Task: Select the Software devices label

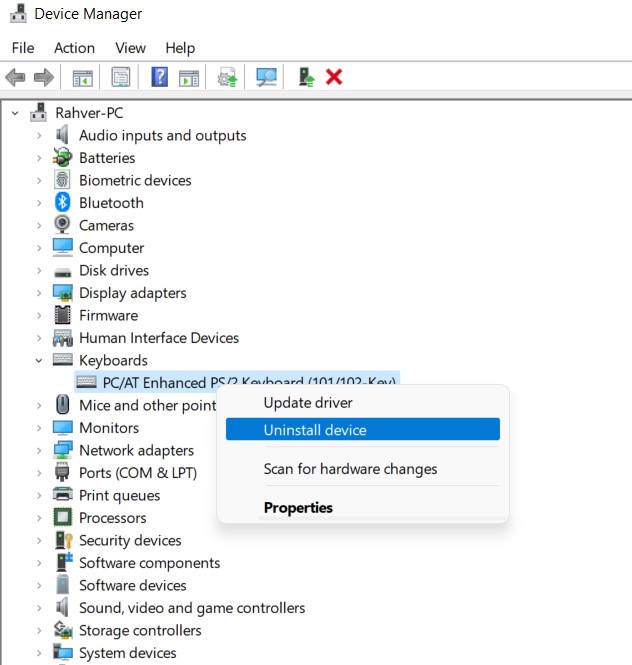Action: (133, 585)
